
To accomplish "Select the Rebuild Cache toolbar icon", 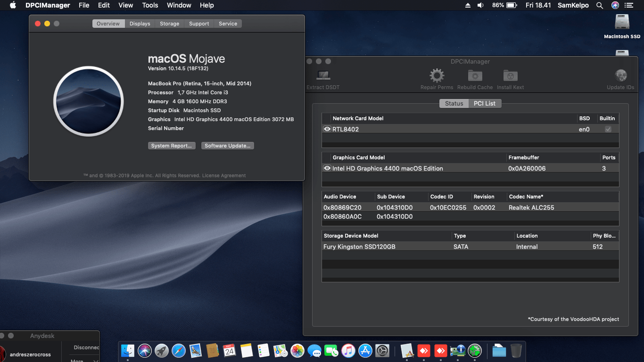I will point(474,75).
